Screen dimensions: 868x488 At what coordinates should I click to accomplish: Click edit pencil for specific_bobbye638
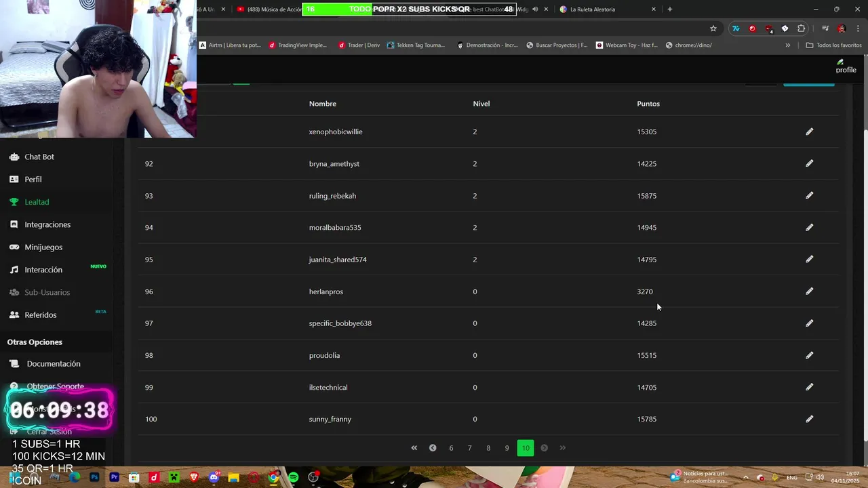(809, 323)
